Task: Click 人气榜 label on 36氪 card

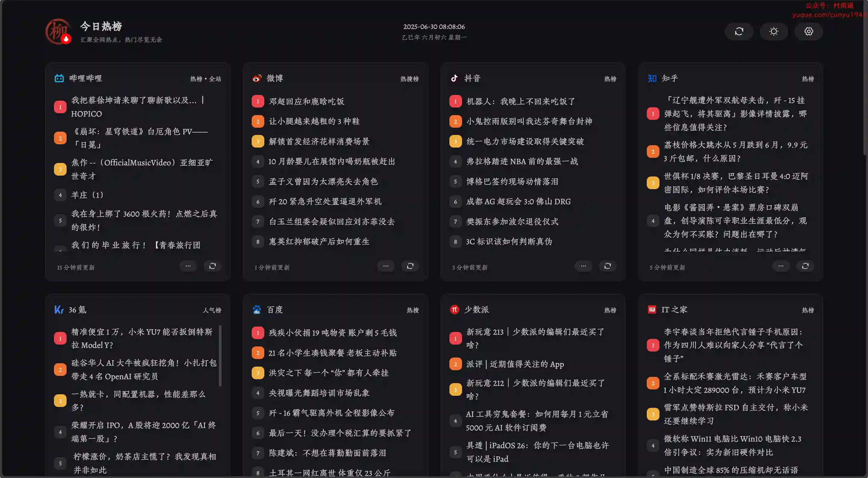Action: [212, 310]
